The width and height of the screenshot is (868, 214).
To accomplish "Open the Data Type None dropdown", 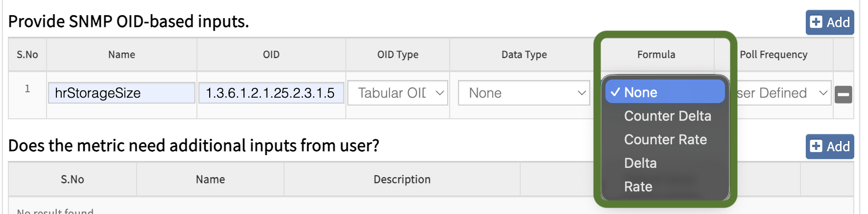I will click(524, 93).
